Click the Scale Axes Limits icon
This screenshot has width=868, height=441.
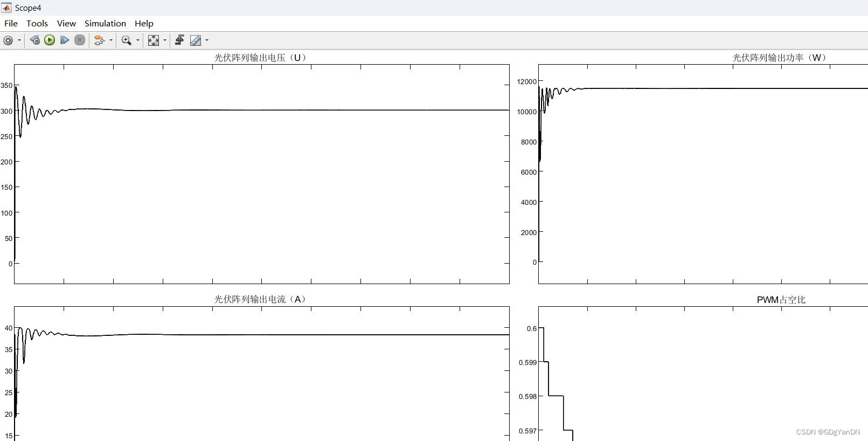point(154,40)
